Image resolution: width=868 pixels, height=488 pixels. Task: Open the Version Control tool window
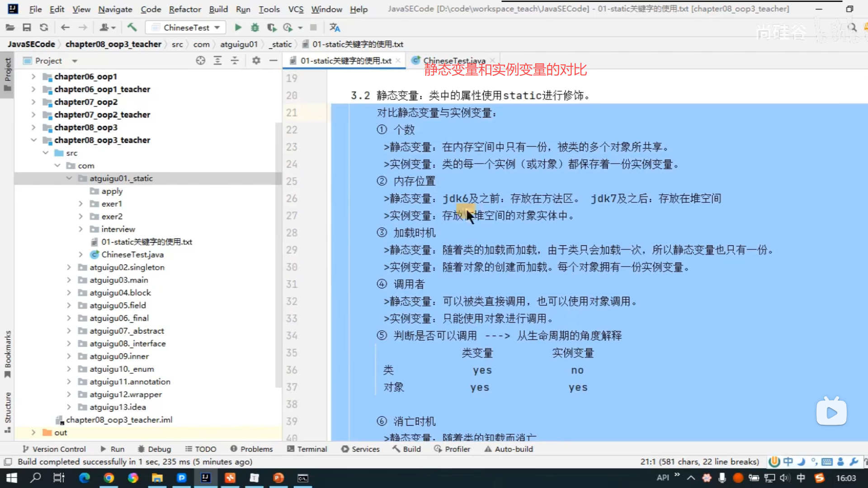pos(54,449)
